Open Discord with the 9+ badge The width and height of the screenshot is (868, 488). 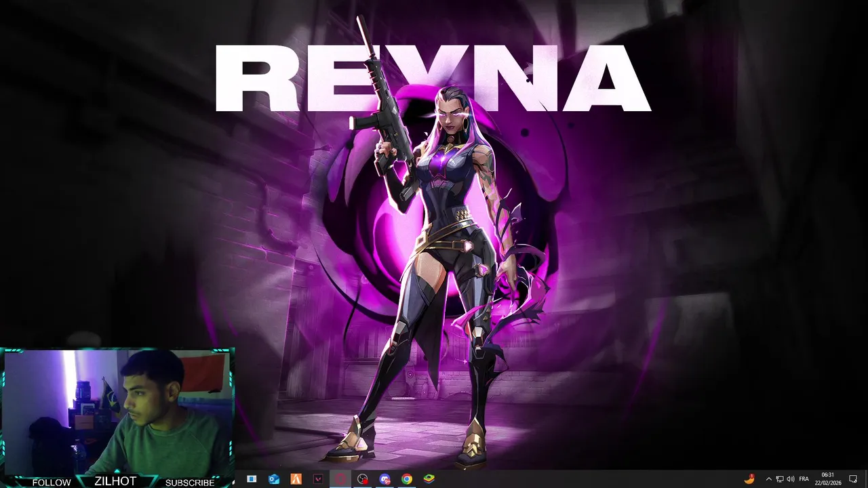(x=384, y=479)
